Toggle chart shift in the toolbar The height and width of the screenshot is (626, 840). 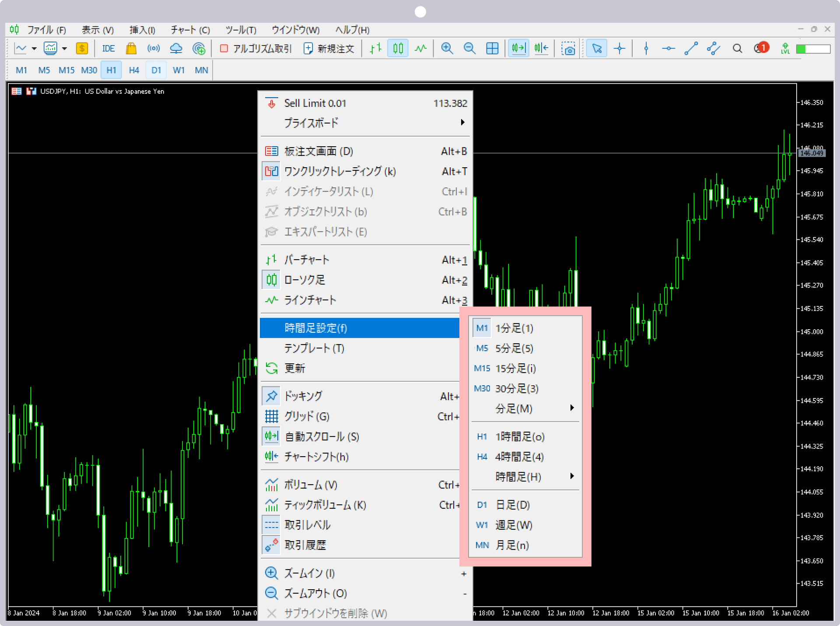[x=541, y=49]
